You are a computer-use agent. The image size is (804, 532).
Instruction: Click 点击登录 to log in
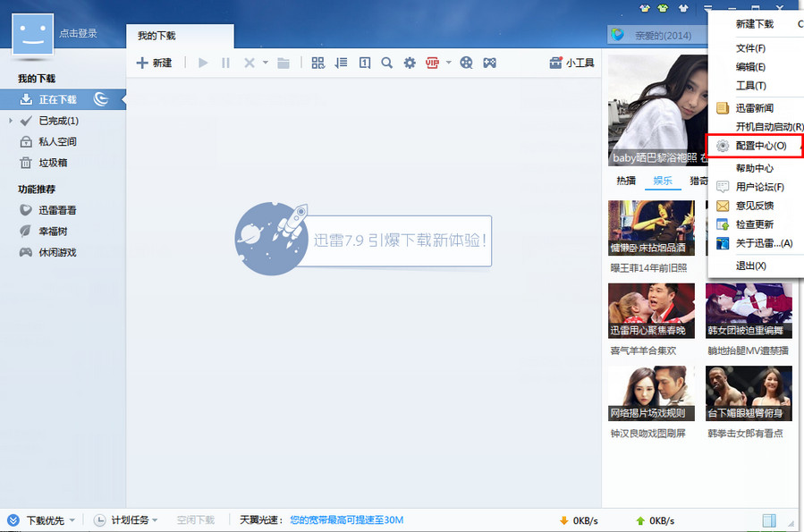click(78, 33)
